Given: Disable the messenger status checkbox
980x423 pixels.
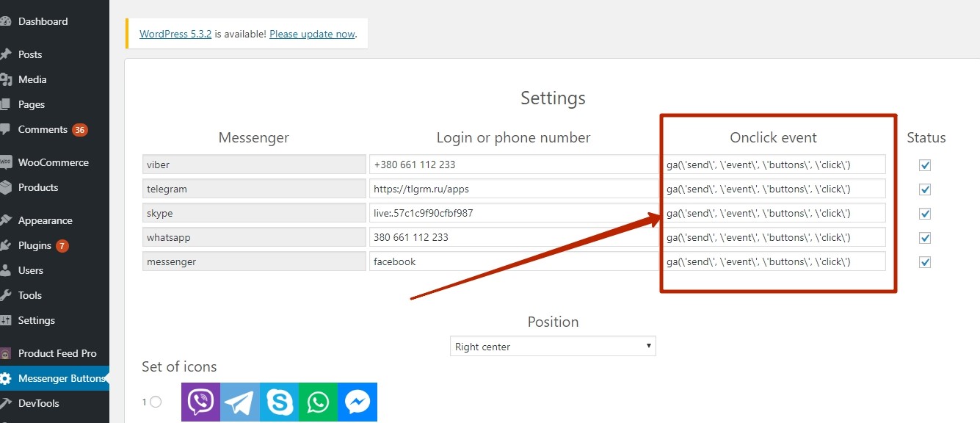Looking at the screenshot, I should click(925, 262).
